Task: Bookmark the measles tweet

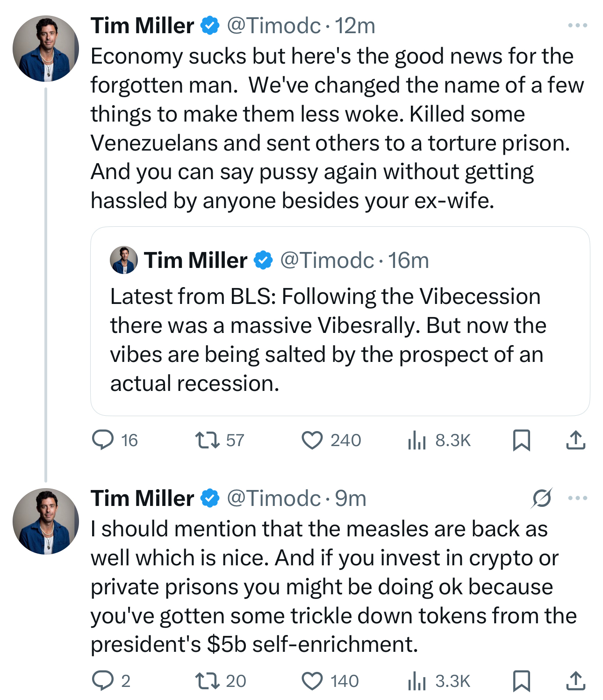Action: (x=521, y=681)
